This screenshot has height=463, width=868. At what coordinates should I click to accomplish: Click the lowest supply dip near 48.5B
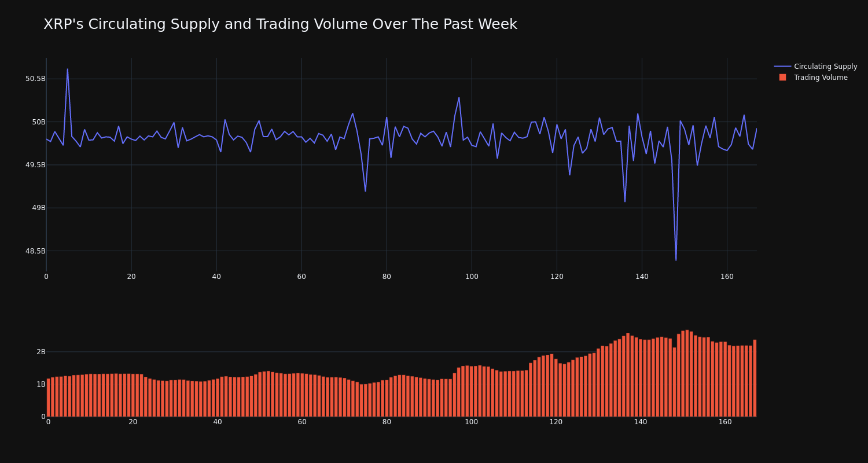tap(676, 260)
